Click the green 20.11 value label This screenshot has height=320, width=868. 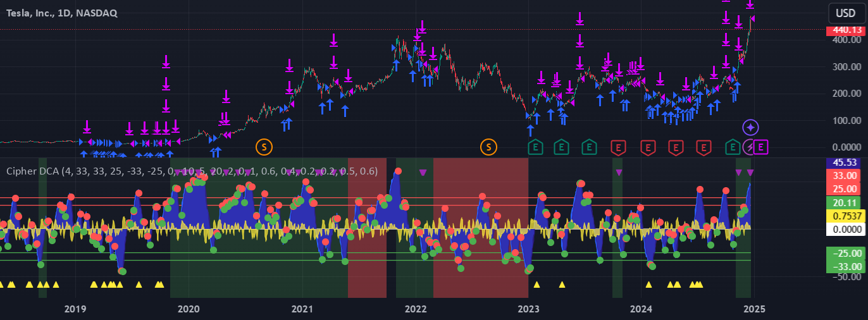[x=843, y=202]
